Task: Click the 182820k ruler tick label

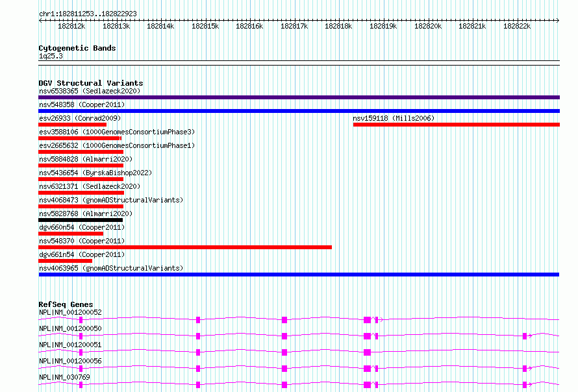Action: (428, 26)
